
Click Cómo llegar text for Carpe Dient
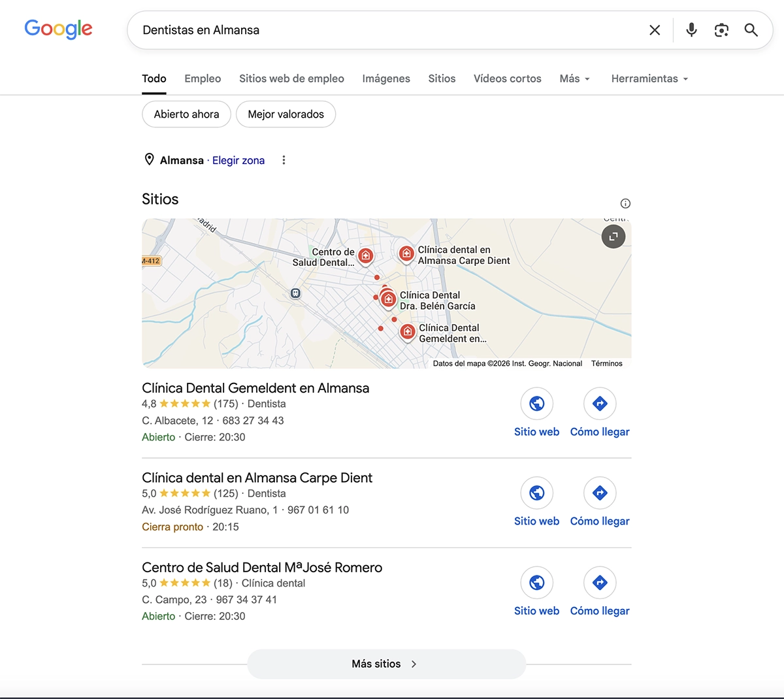coord(600,521)
